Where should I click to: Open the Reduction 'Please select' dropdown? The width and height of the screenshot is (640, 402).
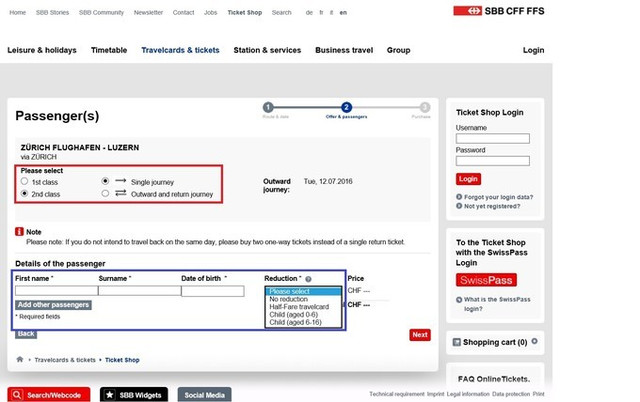coord(304,291)
